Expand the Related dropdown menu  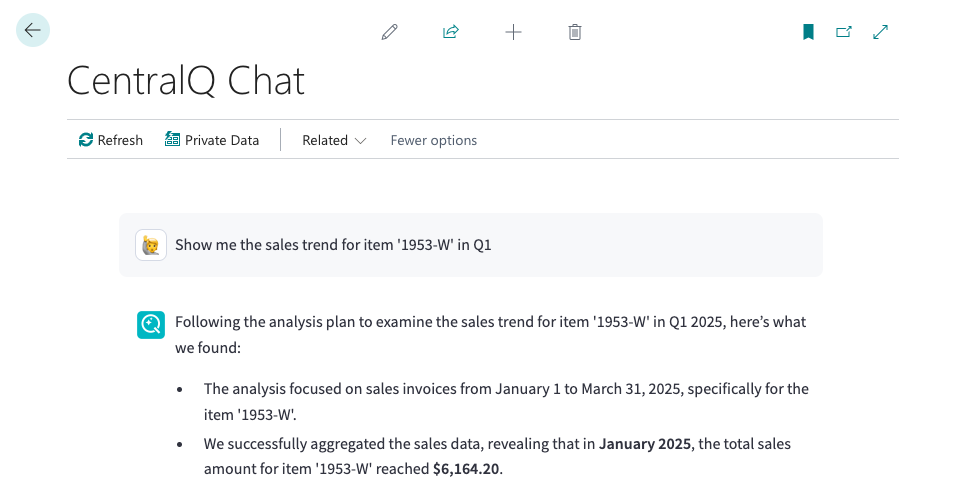tap(334, 140)
